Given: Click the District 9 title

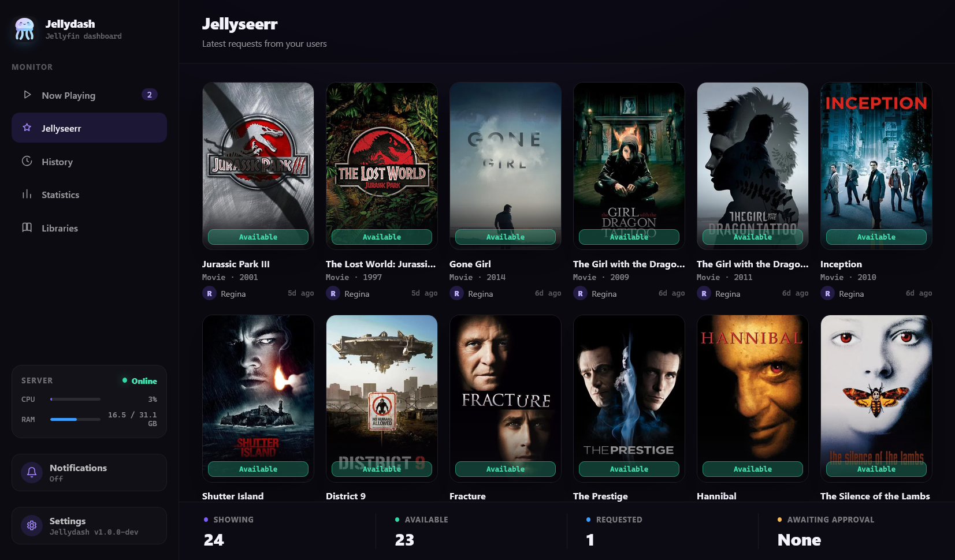Looking at the screenshot, I should pyautogui.click(x=345, y=496).
